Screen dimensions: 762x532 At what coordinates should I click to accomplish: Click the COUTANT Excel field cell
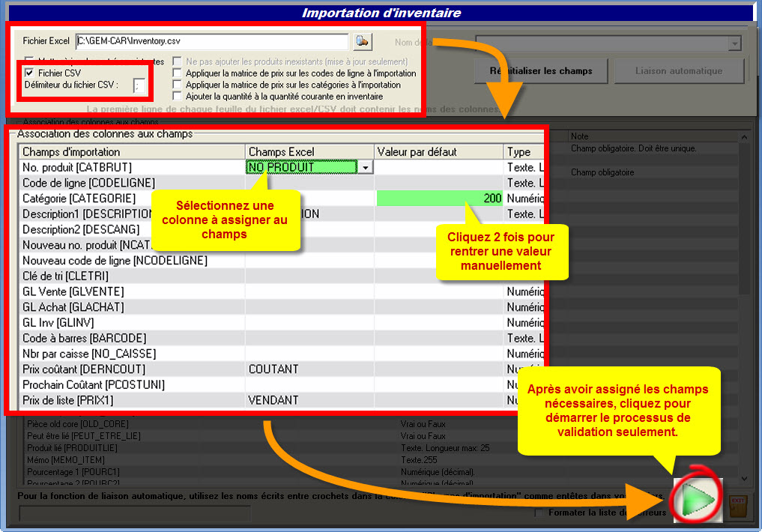(309, 369)
